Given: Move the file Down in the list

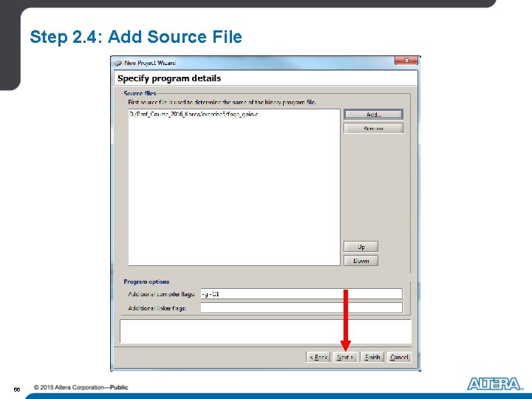Looking at the screenshot, I should (361, 261).
